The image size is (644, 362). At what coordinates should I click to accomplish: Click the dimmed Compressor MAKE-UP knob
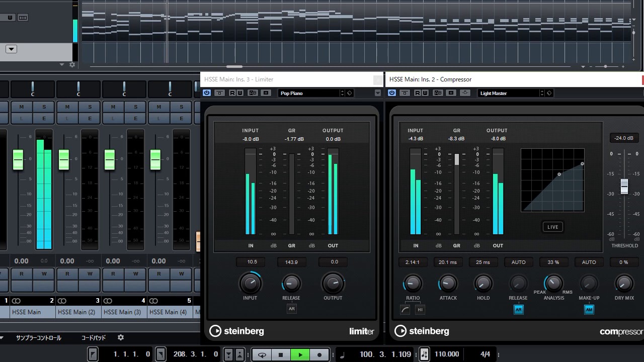click(x=589, y=284)
